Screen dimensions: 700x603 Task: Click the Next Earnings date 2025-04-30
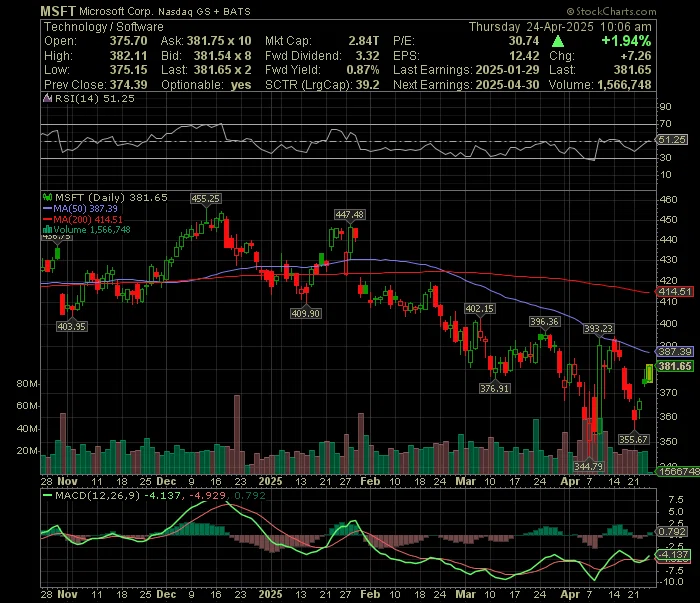point(508,85)
